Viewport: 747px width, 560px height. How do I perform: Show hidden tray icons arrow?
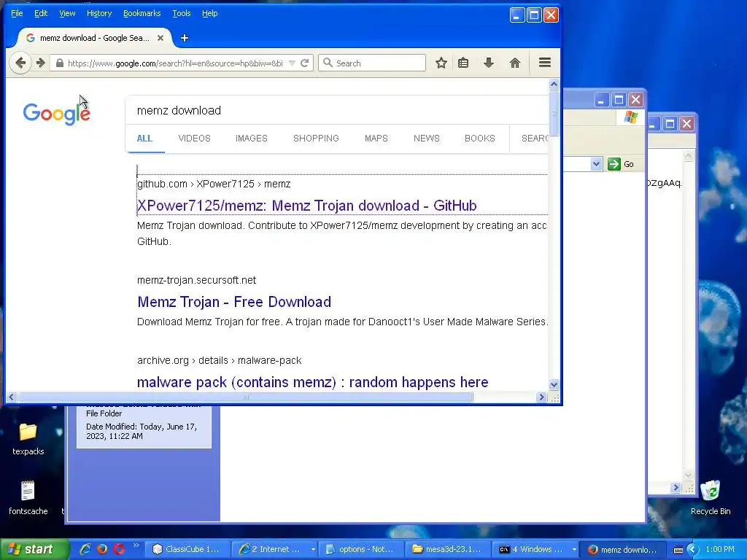(x=693, y=550)
